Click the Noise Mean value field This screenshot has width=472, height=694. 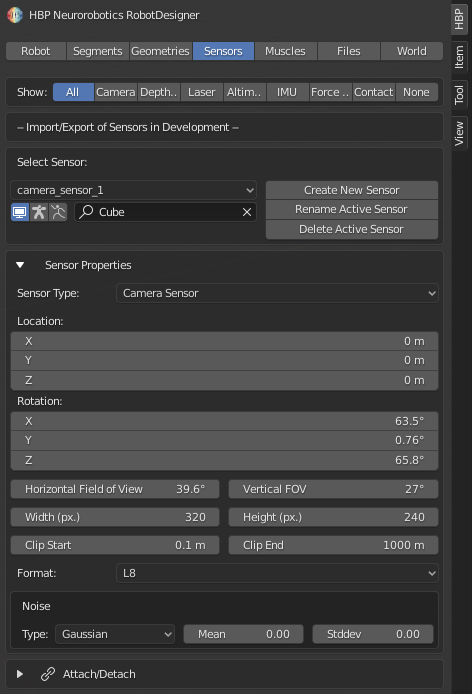click(244, 634)
